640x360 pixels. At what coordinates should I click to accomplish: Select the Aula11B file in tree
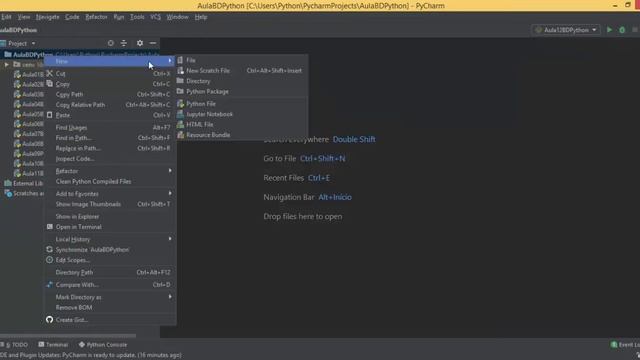pos(29,173)
